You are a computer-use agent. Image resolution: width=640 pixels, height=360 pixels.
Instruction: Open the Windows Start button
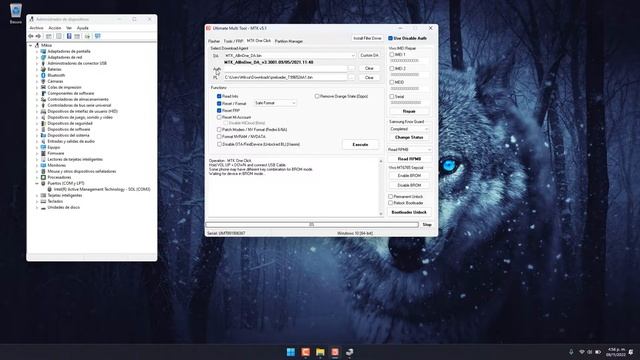pyautogui.click(x=291, y=352)
